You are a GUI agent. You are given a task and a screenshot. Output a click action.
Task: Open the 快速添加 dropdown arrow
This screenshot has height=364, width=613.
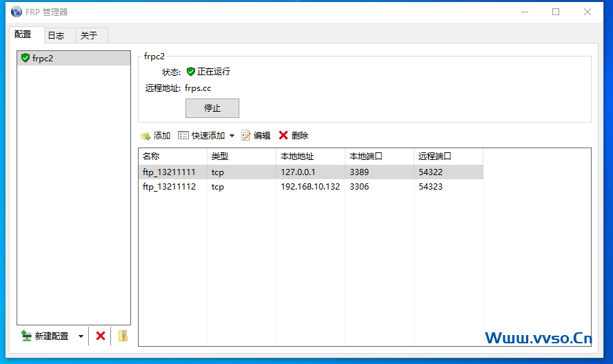(x=232, y=136)
